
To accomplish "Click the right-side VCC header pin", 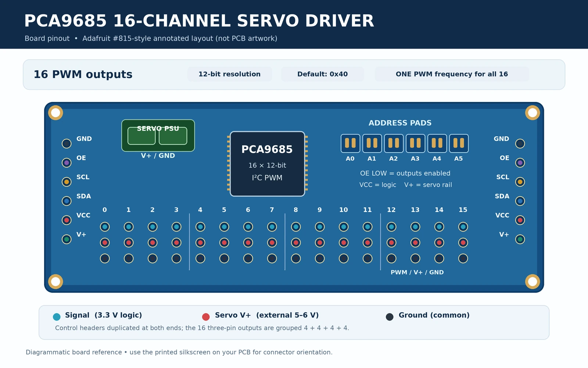I will [520, 220].
